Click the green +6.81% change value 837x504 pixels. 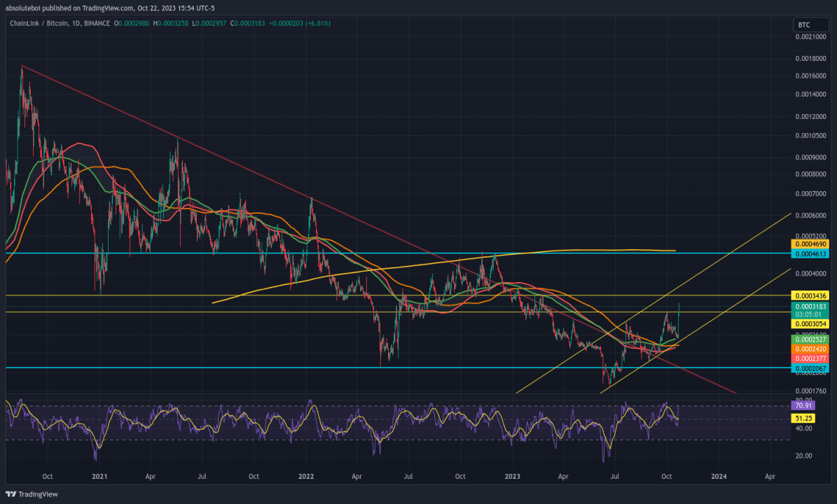[319, 24]
